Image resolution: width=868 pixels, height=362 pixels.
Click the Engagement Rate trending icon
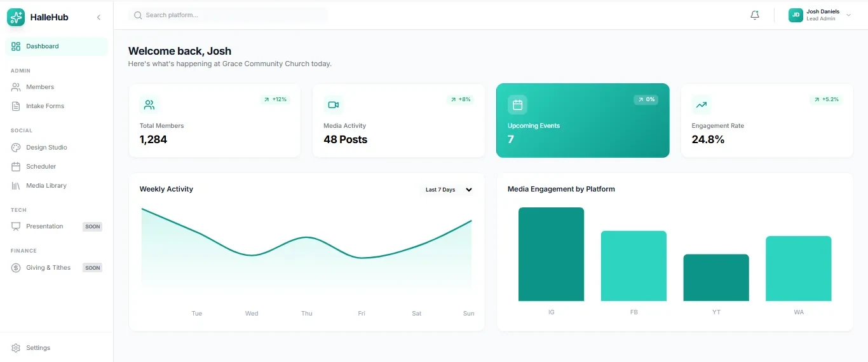coord(702,105)
